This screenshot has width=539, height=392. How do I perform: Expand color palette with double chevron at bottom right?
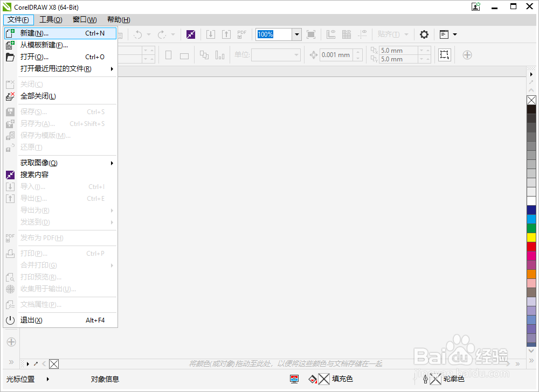pyautogui.click(x=531, y=361)
